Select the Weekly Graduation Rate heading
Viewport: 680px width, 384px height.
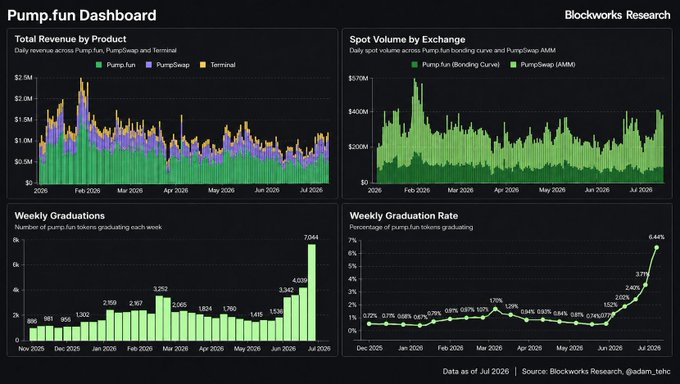[404, 216]
